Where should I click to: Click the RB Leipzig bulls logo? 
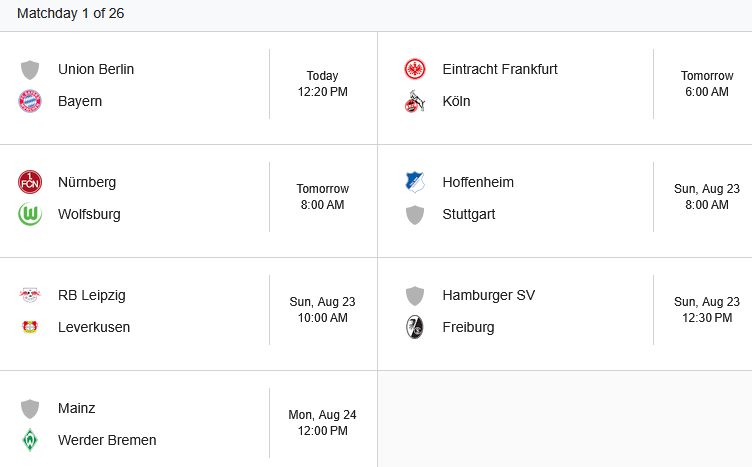pyautogui.click(x=30, y=295)
